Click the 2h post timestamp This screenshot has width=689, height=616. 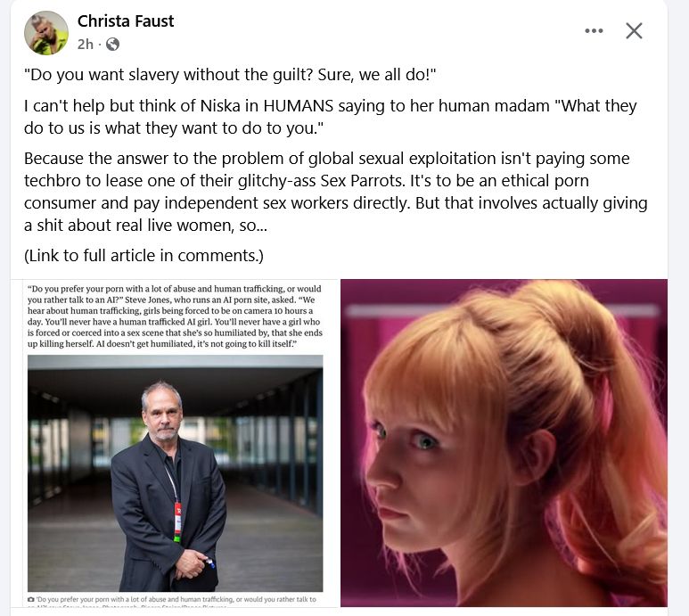86,44
